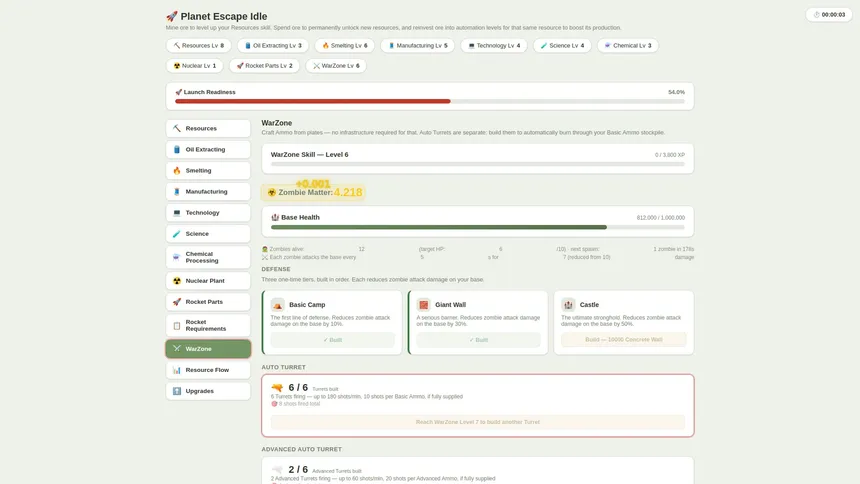Screen dimensions: 860x484
Task: Click the Zombie Matter 4.218 counter
Action: click(x=315, y=193)
